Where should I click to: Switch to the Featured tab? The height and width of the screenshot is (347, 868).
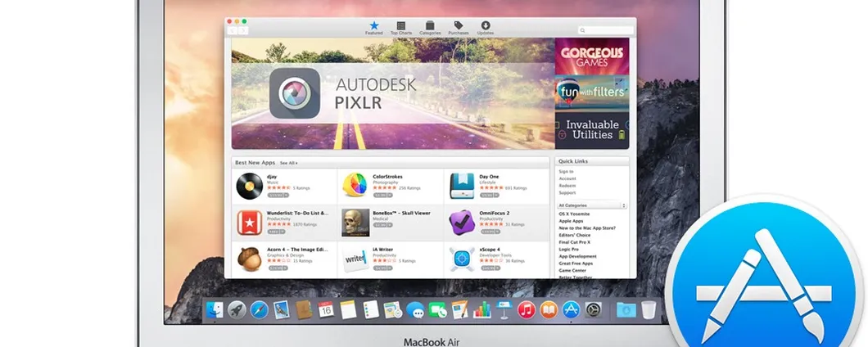pyautogui.click(x=373, y=28)
